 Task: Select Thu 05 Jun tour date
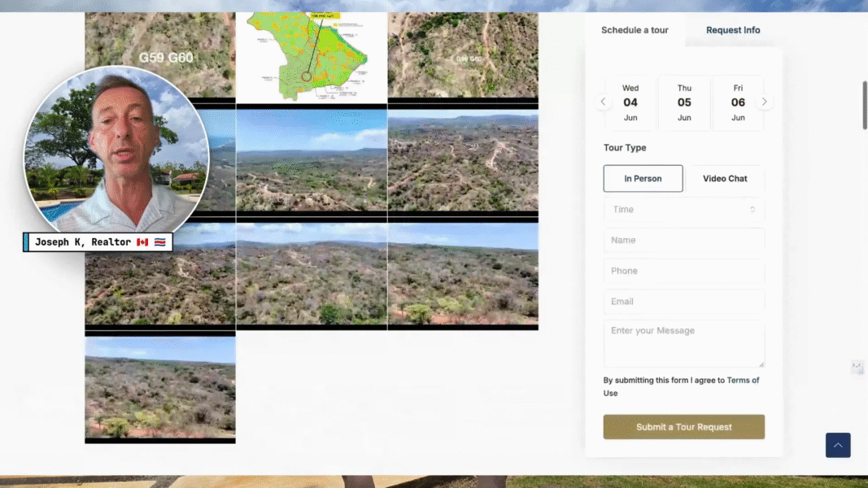[x=684, y=102]
